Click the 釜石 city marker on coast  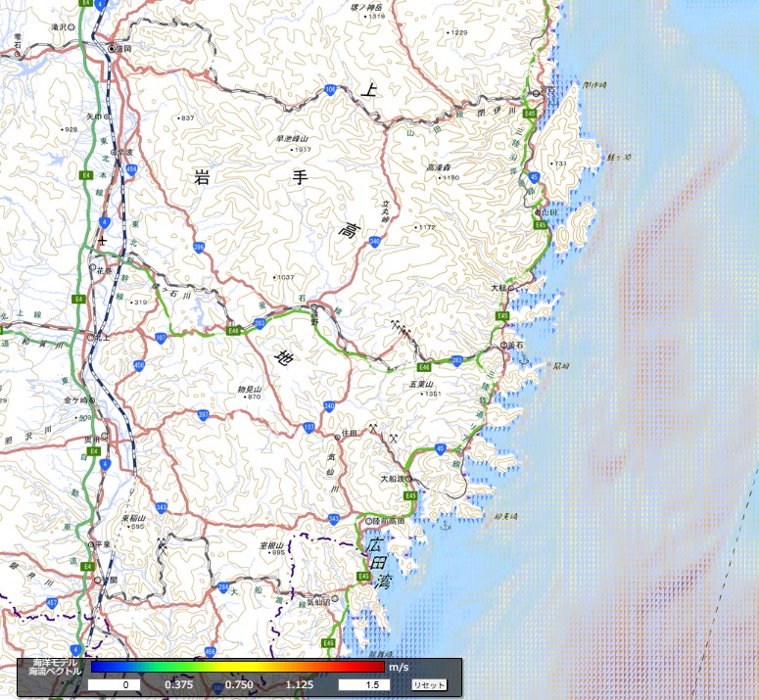(505, 346)
